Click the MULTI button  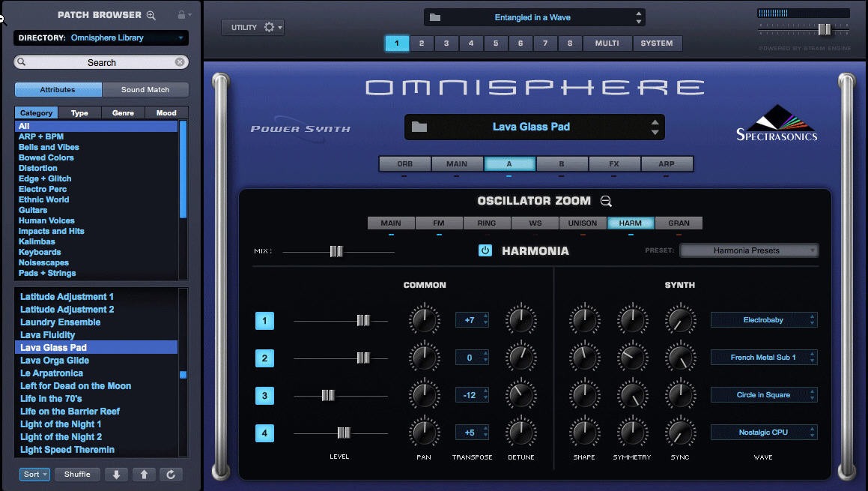607,43
